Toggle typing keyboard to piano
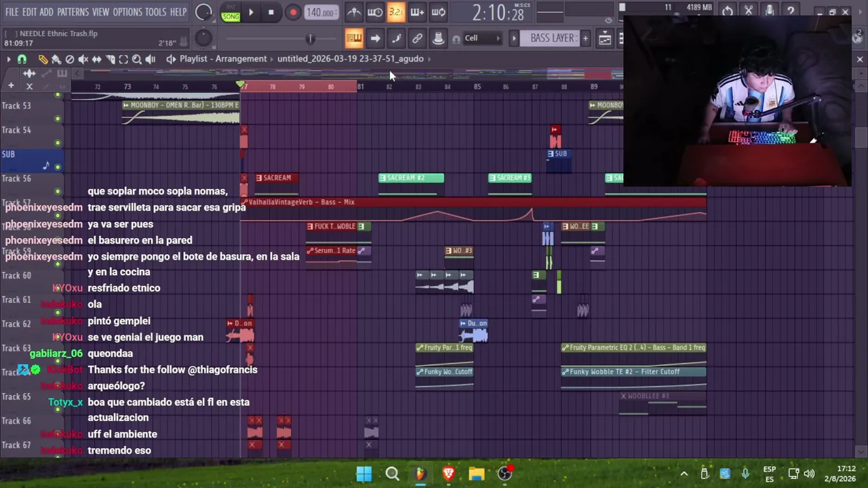868x488 pixels. (353, 38)
